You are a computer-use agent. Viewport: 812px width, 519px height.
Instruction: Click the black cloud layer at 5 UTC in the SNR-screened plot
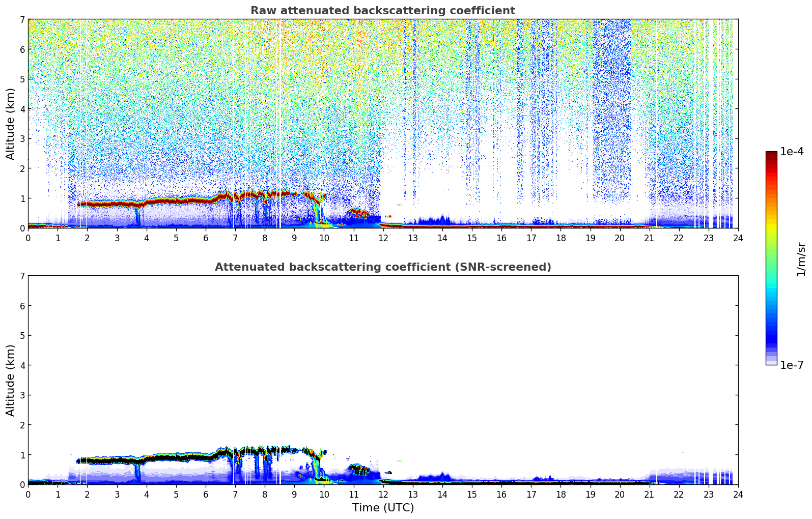(176, 457)
